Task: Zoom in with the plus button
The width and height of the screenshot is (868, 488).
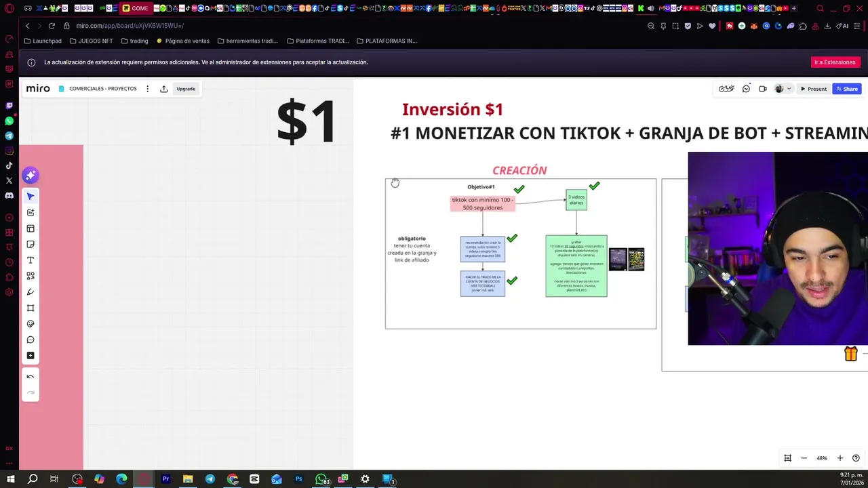Action: tap(840, 458)
